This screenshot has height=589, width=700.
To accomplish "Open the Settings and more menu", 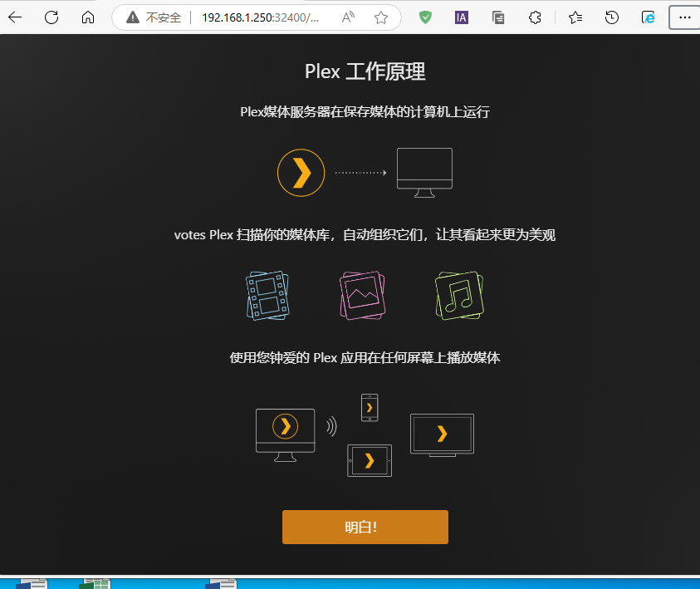I will click(684, 17).
